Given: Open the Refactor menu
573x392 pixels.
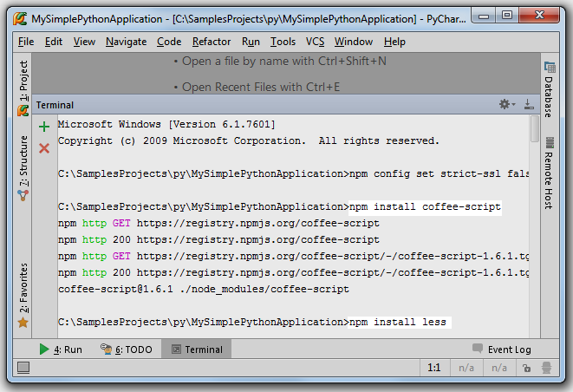Looking at the screenshot, I should 212,42.
